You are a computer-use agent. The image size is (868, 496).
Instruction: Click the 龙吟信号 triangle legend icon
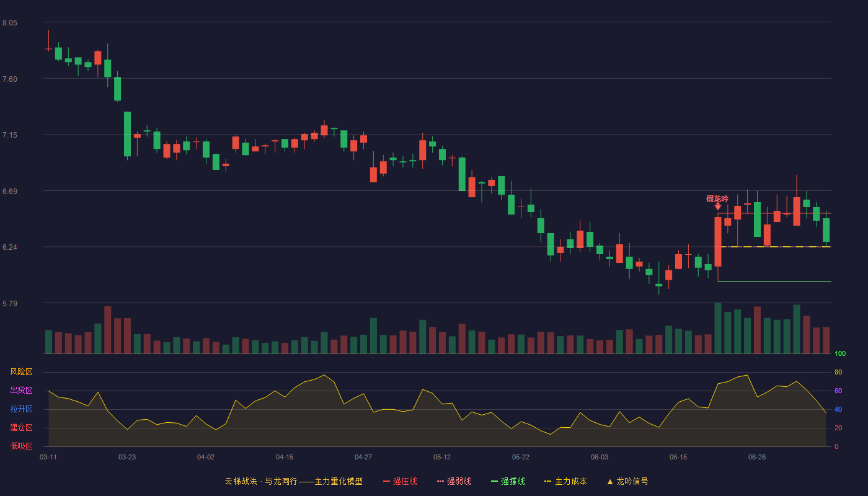click(610, 482)
